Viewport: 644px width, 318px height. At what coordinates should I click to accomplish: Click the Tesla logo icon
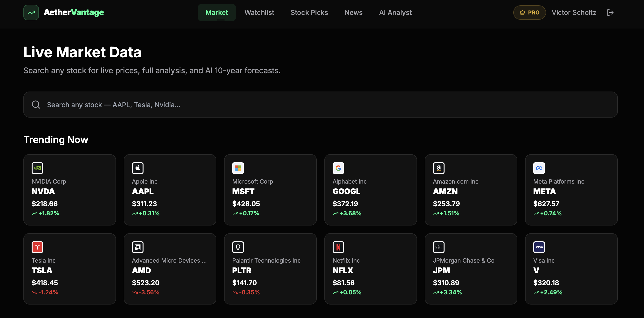37,247
